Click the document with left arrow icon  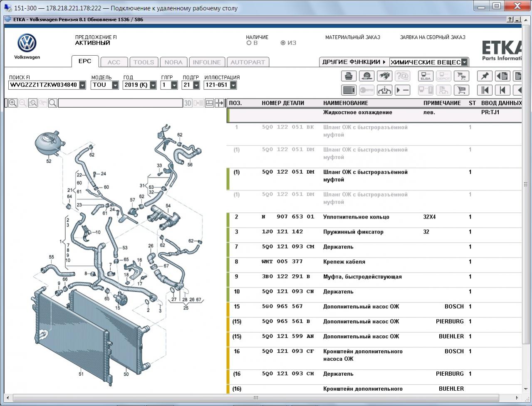point(502,76)
